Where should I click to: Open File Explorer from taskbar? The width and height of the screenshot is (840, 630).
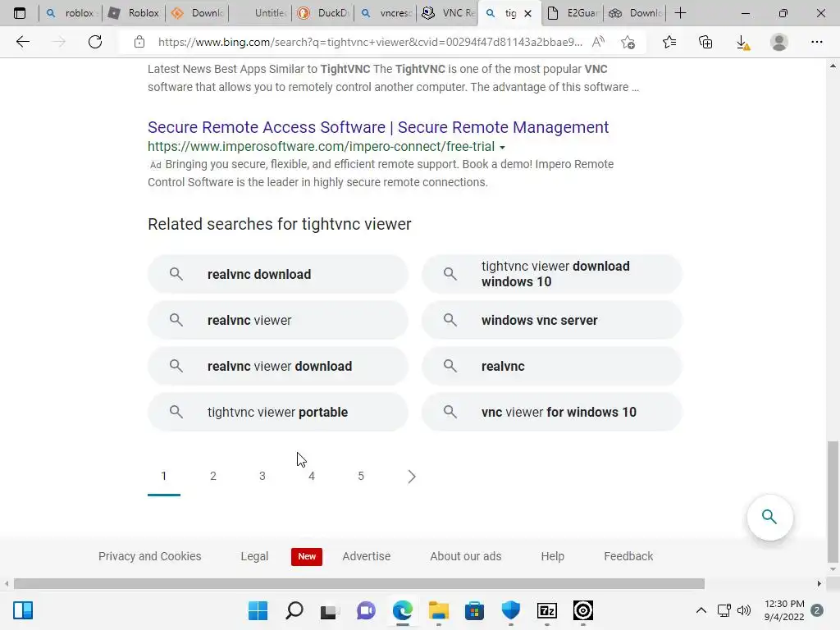pos(439,610)
